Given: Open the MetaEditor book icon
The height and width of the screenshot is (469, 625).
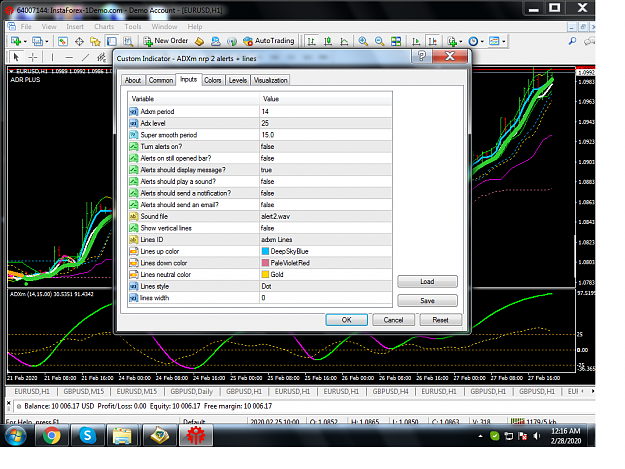Looking at the screenshot, I should point(199,41).
